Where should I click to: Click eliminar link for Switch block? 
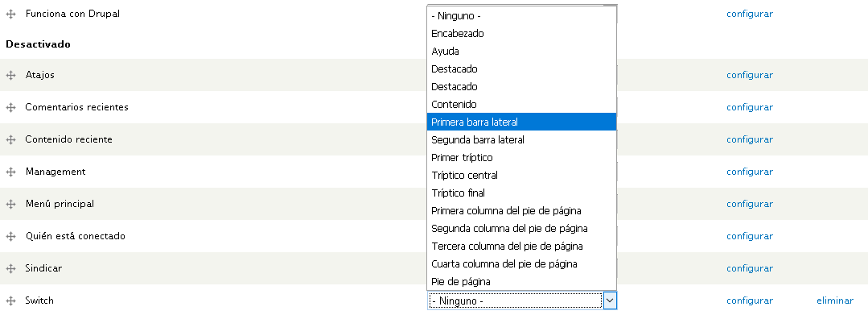[835, 300]
